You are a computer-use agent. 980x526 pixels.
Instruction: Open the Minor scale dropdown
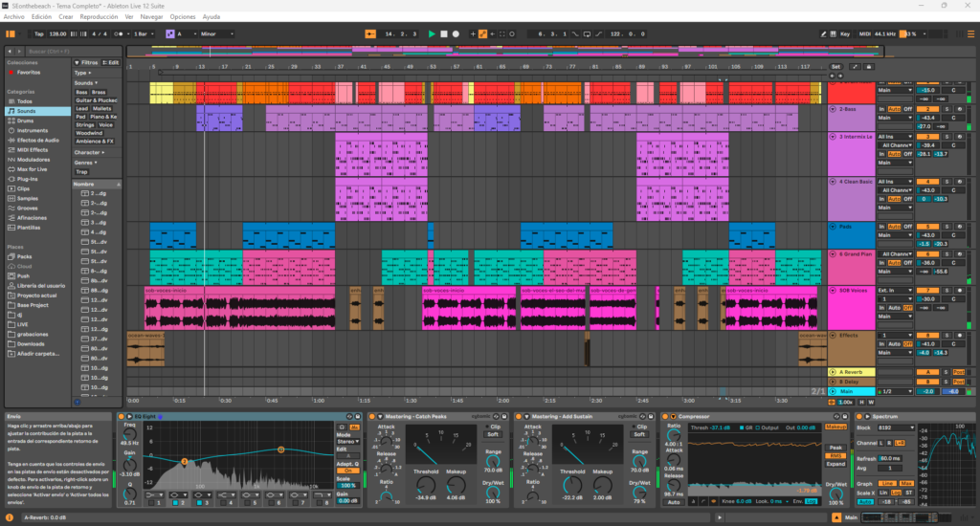tap(216, 33)
